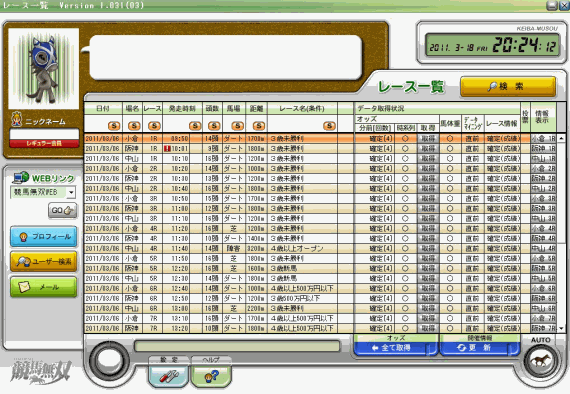Show info via 阪神 1R display button
This screenshot has height=394, width=570.
pyautogui.click(x=543, y=148)
